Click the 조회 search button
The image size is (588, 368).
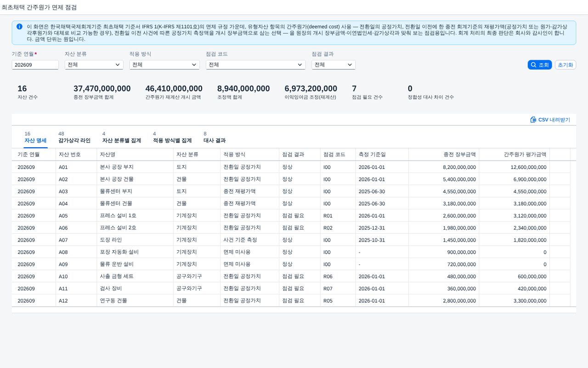tap(540, 65)
